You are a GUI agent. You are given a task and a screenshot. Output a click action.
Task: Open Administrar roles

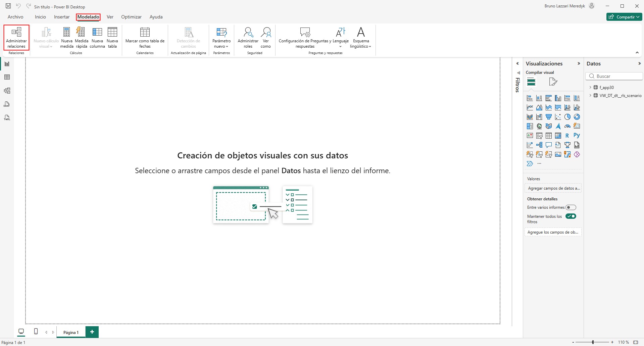[248, 38]
